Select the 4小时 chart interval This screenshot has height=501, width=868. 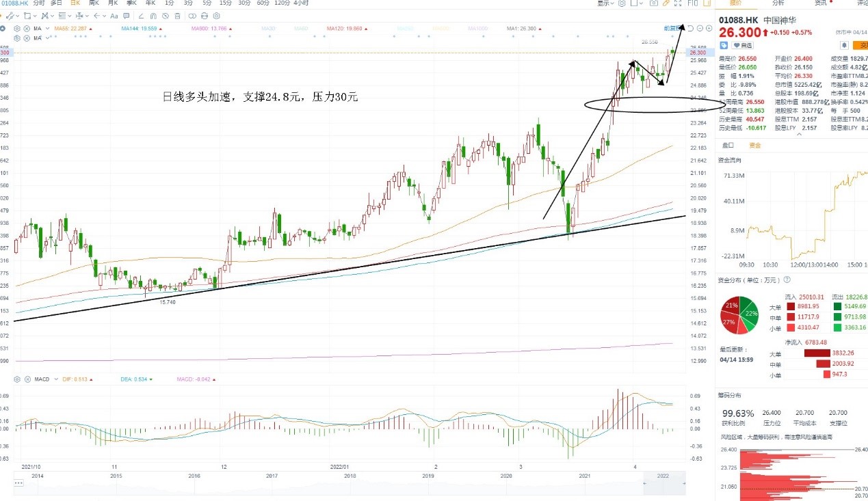click(x=301, y=3)
